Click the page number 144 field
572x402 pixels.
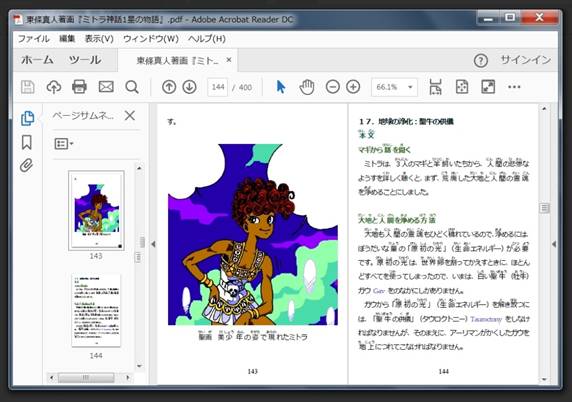(218, 87)
